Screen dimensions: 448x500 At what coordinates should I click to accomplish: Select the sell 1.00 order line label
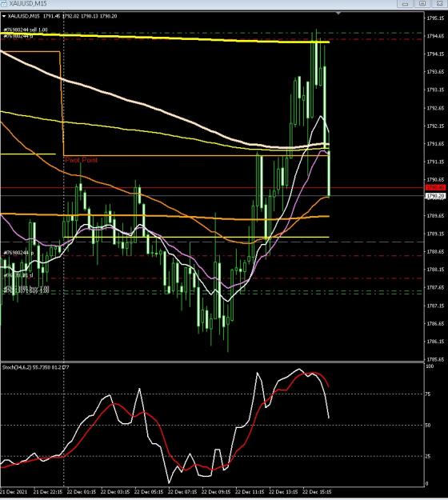(26, 30)
